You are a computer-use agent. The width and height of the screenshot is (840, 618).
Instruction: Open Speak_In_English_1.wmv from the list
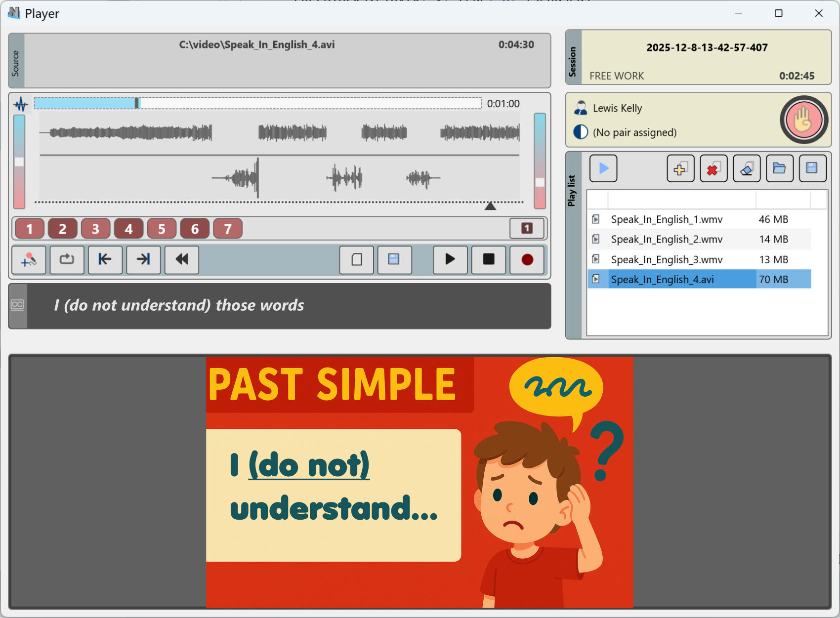click(x=666, y=219)
